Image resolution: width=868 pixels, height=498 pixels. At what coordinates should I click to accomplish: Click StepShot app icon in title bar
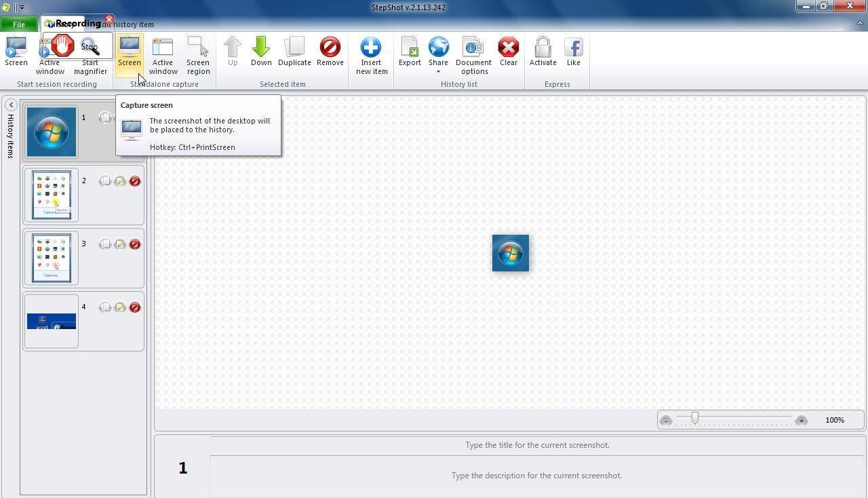coord(6,7)
